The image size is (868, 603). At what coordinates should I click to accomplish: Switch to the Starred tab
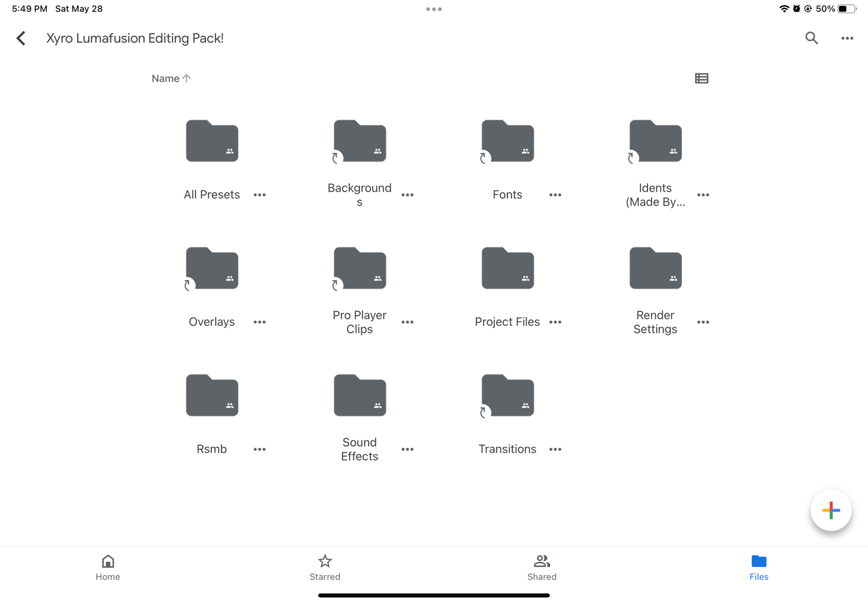tap(325, 568)
